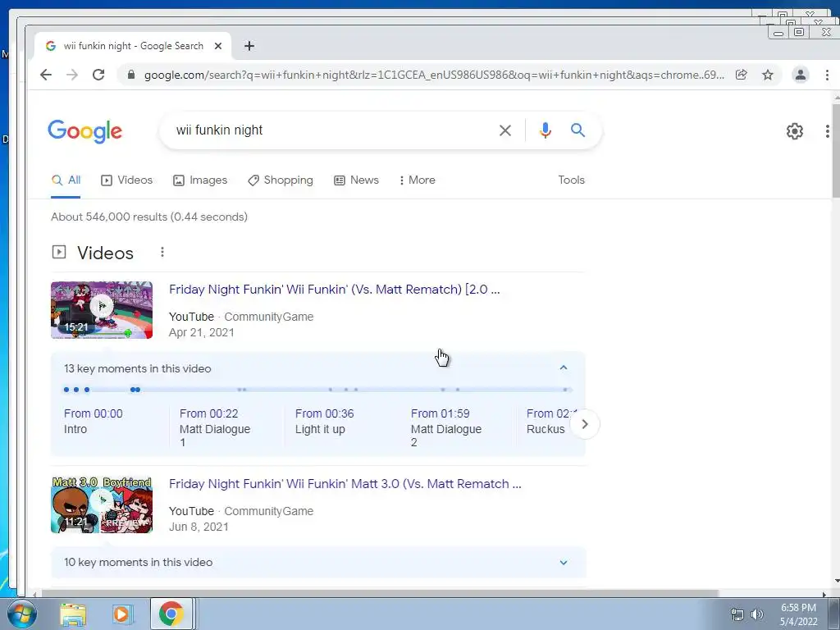This screenshot has width=840, height=630.
Task: Play the 15:21 video thumbnail
Action: click(x=102, y=310)
